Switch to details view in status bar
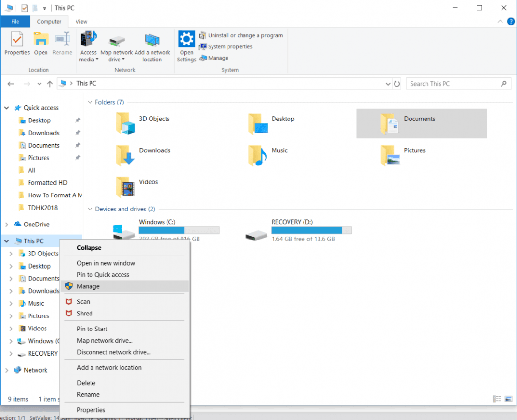 pos(497,399)
